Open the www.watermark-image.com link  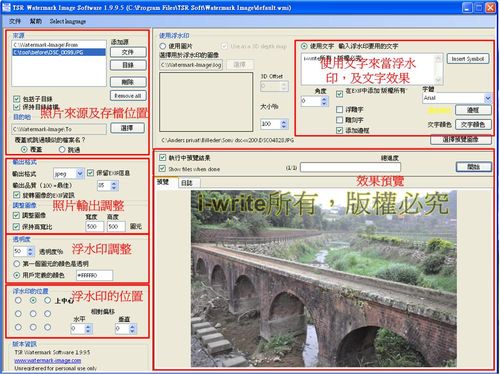[48, 360]
